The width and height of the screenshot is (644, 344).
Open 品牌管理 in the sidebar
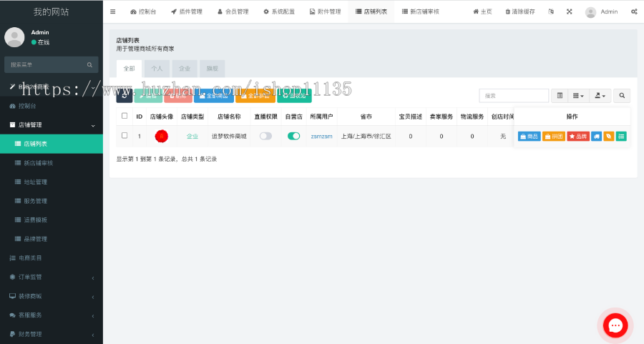tap(52, 239)
